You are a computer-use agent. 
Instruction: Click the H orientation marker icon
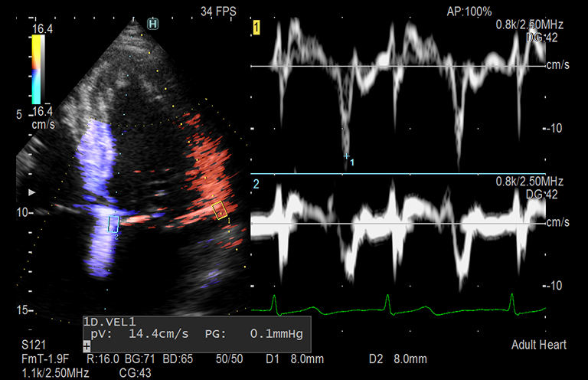(153, 24)
